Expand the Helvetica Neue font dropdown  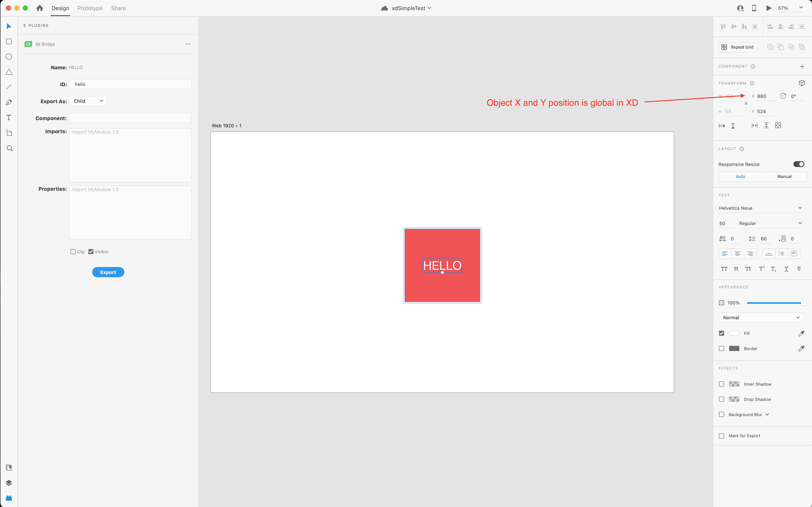pyautogui.click(x=760, y=208)
